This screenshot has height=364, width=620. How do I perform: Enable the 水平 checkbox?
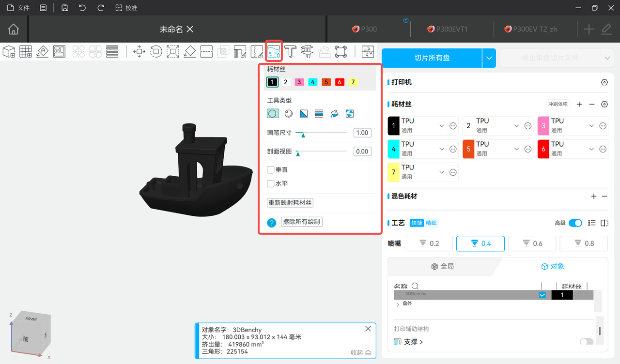[x=271, y=184]
